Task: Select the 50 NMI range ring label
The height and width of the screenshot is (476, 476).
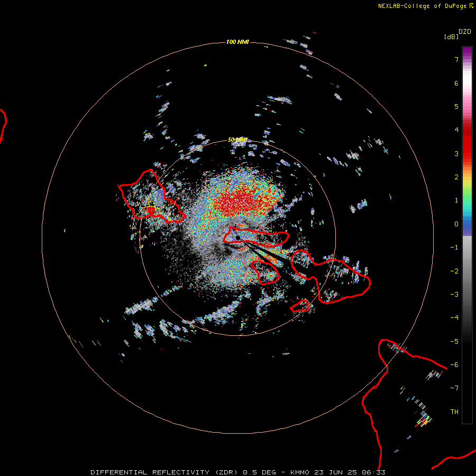Action: click(237, 140)
